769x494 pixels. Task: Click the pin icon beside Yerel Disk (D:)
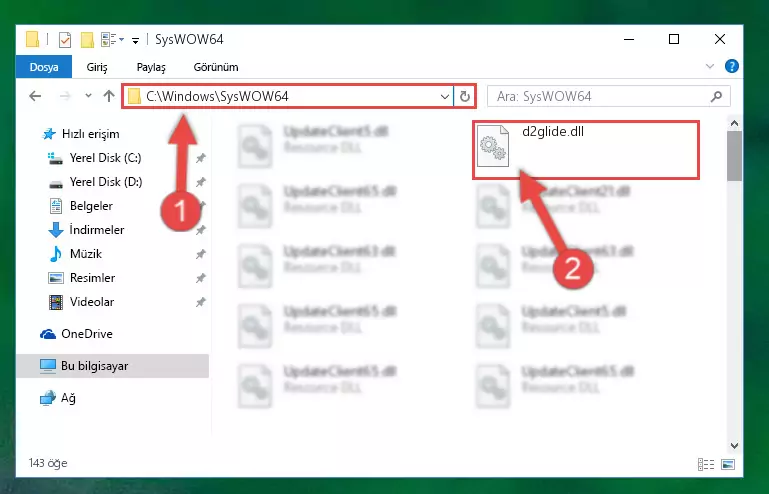point(201,182)
